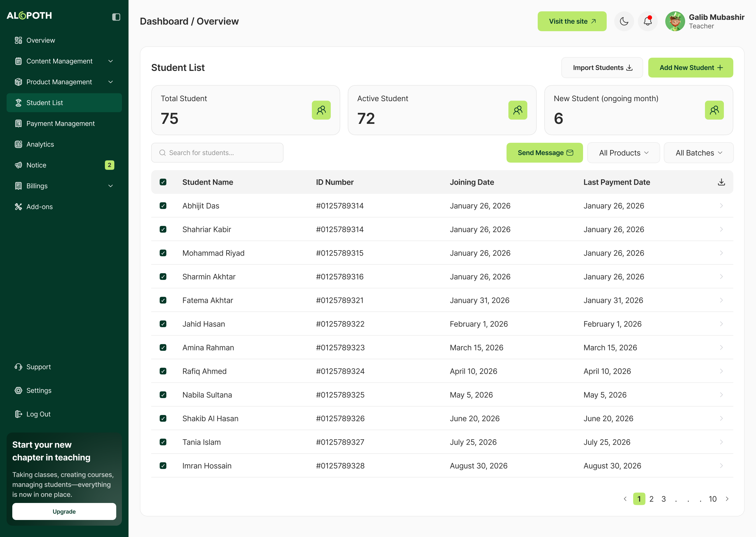Screen dimensions: 756x537
Task: Uncheck Shahriar Kabir checkbox
Action: pyautogui.click(x=163, y=229)
